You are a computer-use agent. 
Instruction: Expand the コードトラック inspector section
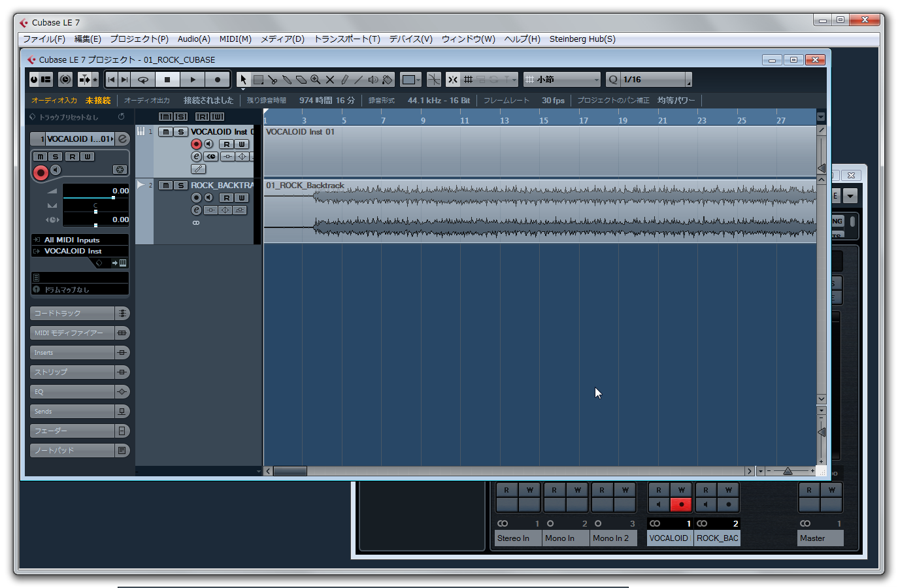point(80,314)
